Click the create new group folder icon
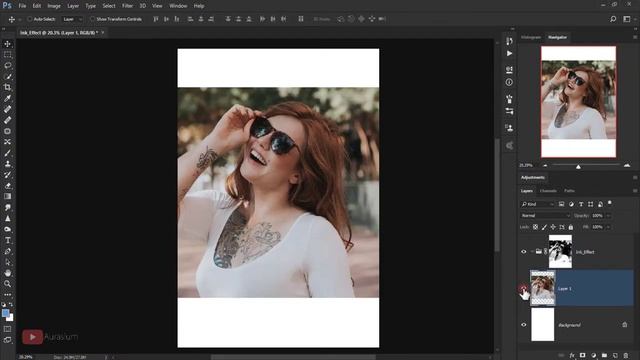The height and width of the screenshot is (360, 640). click(x=604, y=356)
